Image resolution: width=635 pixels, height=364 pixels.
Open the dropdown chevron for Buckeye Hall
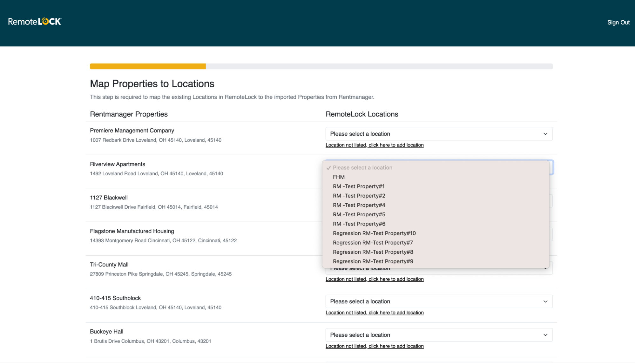point(546,335)
